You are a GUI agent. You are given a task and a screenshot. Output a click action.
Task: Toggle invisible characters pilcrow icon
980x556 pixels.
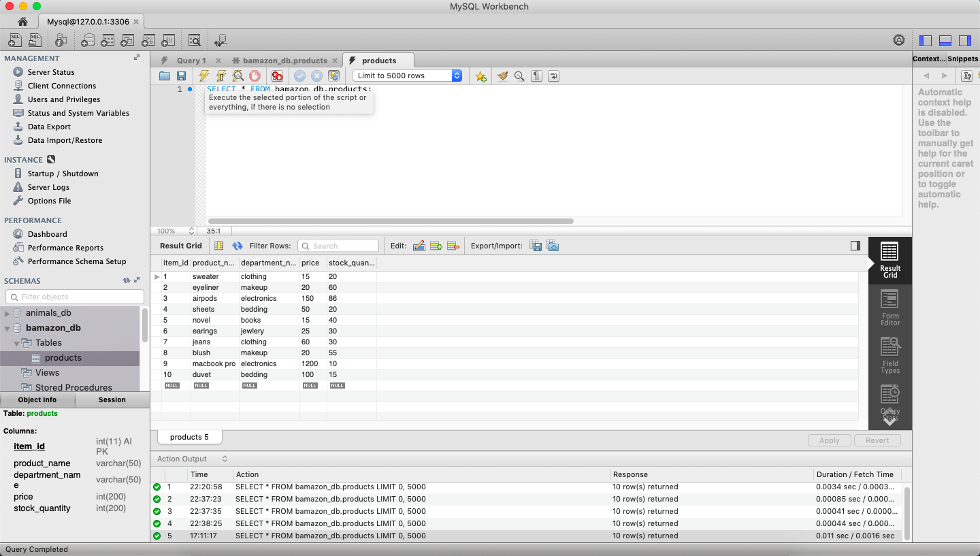coord(536,76)
